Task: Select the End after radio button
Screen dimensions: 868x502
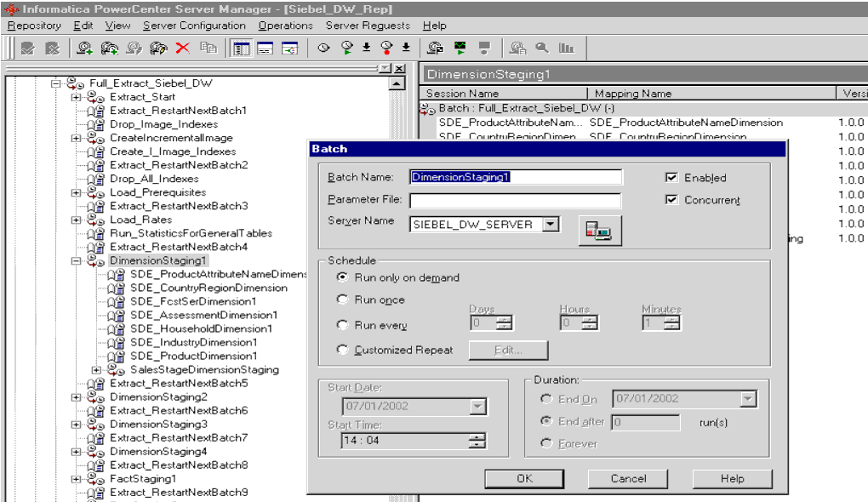Action: click(x=546, y=421)
